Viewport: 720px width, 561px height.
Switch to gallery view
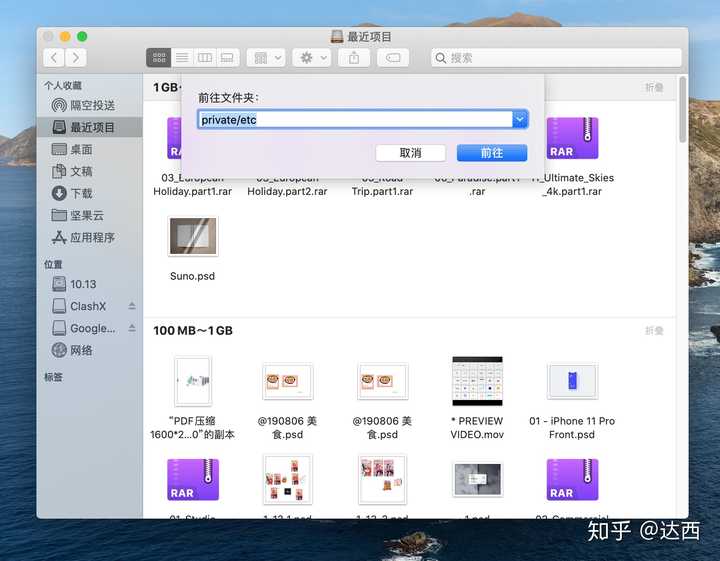point(227,58)
